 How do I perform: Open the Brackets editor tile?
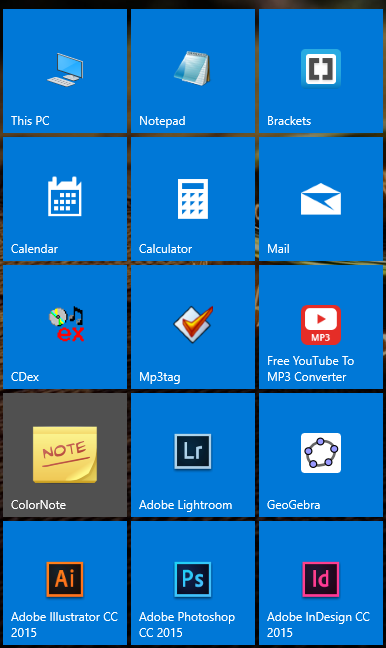[321, 71]
